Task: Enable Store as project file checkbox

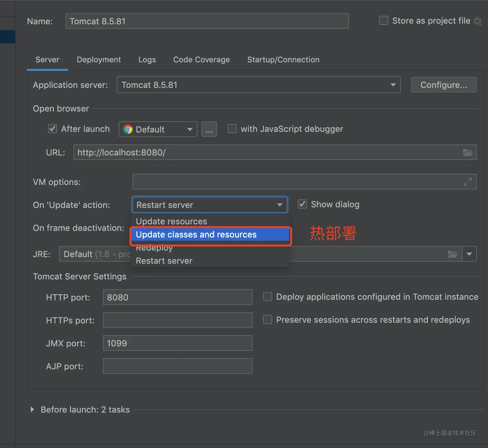Action: [384, 21]
